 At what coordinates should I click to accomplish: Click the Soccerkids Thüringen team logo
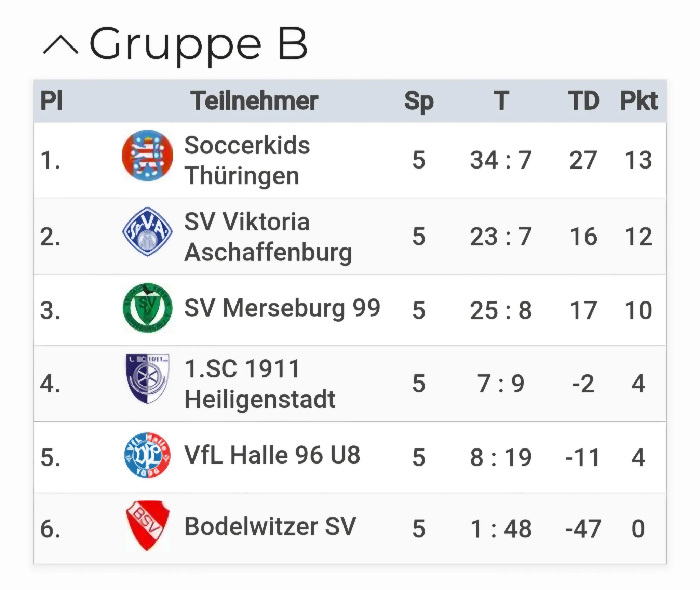coord(147,155)
